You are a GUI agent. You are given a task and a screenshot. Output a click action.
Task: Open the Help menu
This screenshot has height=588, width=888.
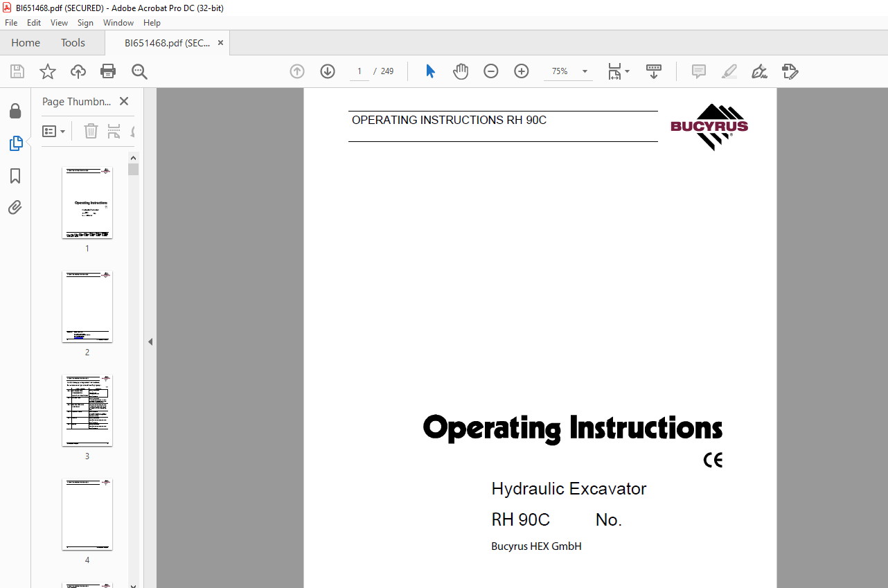click(152, 23)
